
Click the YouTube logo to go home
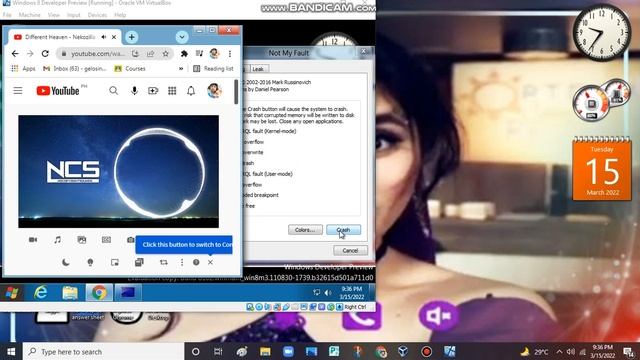[58, 91]
